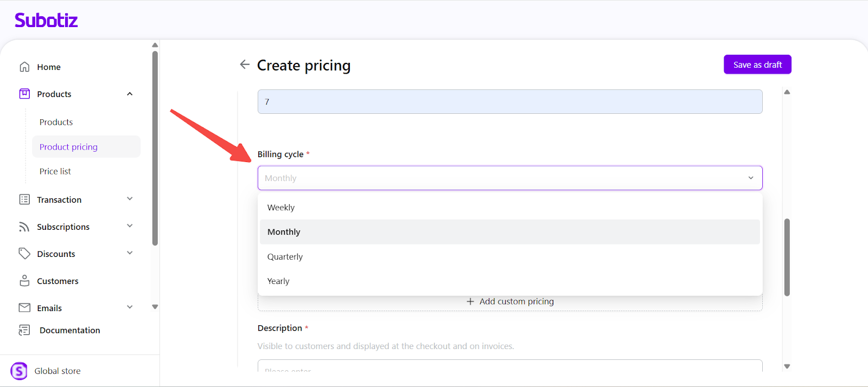Open the Global store logo icon
Image resolution: width=868 pixels, height=387 pixels.
19,371
